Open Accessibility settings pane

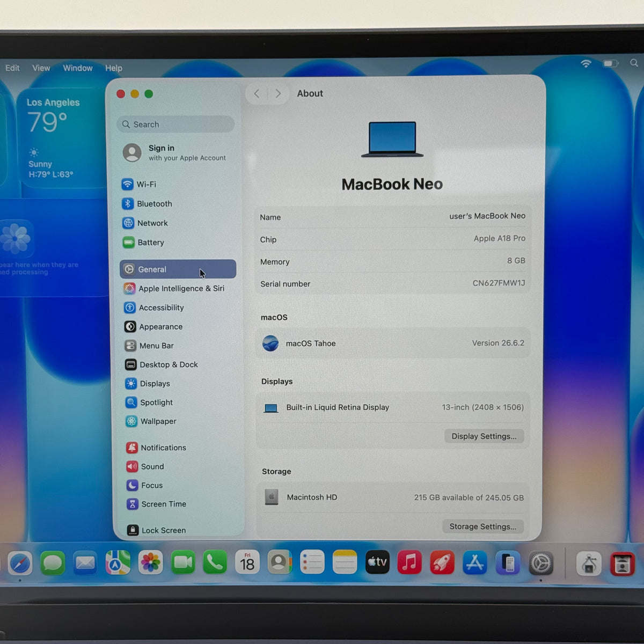(x=154, y=308)
